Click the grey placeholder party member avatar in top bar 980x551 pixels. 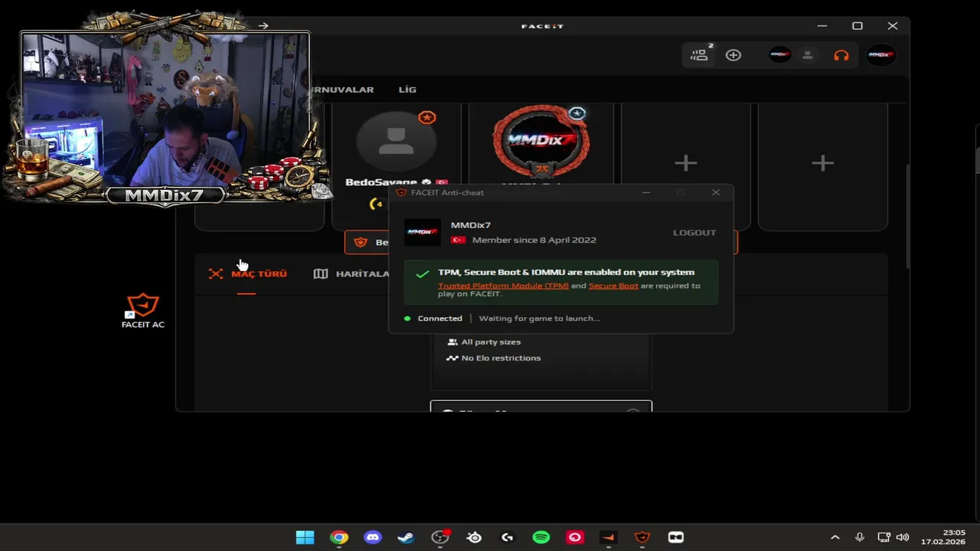pos(807,55)
